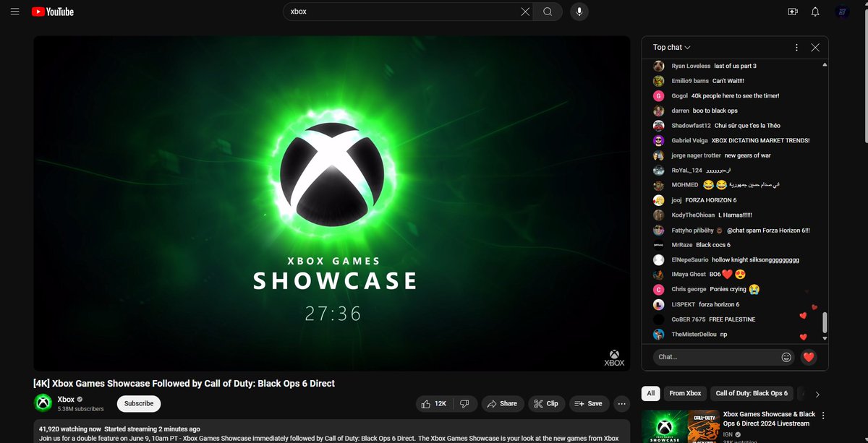Select Call of Duty: Black Ops 6 chip

coord(752,393)
